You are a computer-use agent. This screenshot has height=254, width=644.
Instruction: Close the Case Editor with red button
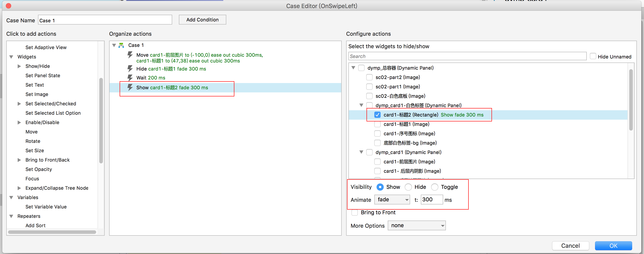tap(8, 6)
